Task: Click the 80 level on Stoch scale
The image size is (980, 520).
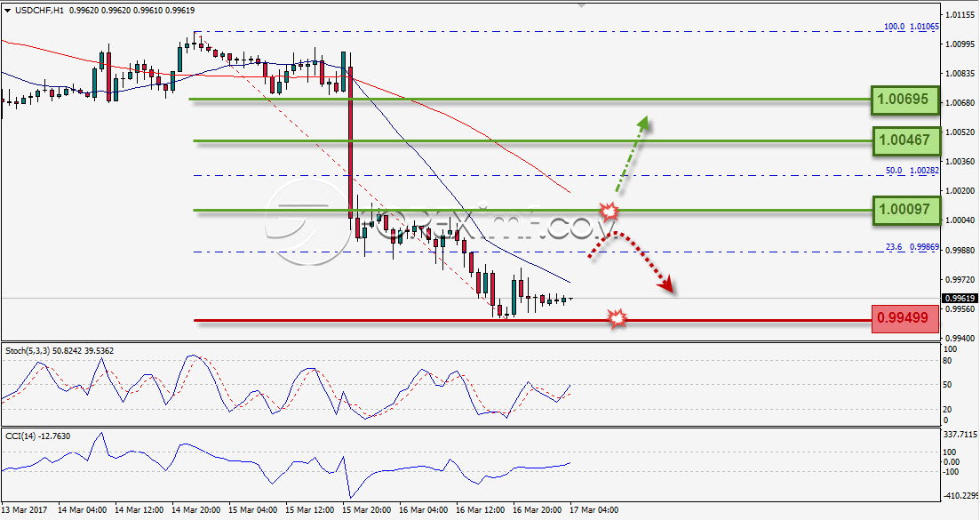Action: click(x=947, y=361)
